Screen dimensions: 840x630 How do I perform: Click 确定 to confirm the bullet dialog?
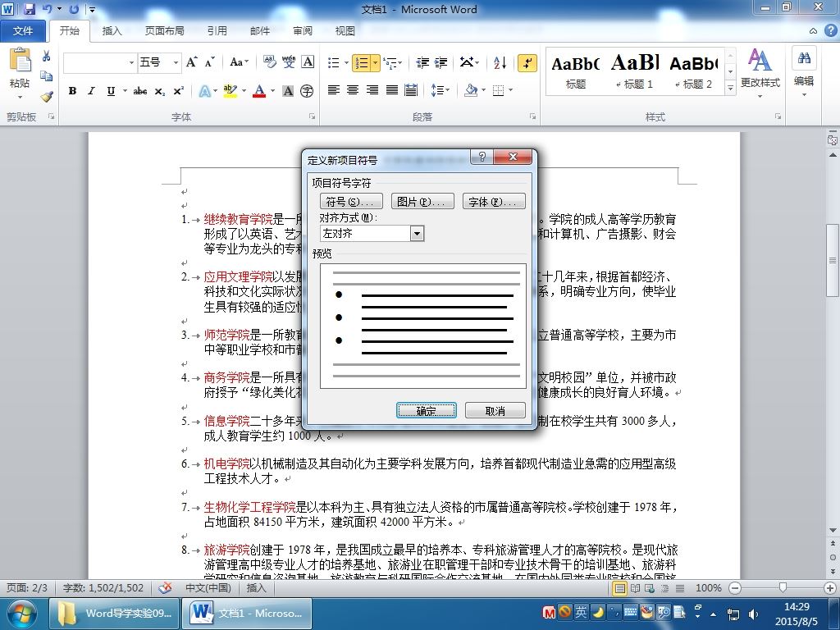[427, 410]
